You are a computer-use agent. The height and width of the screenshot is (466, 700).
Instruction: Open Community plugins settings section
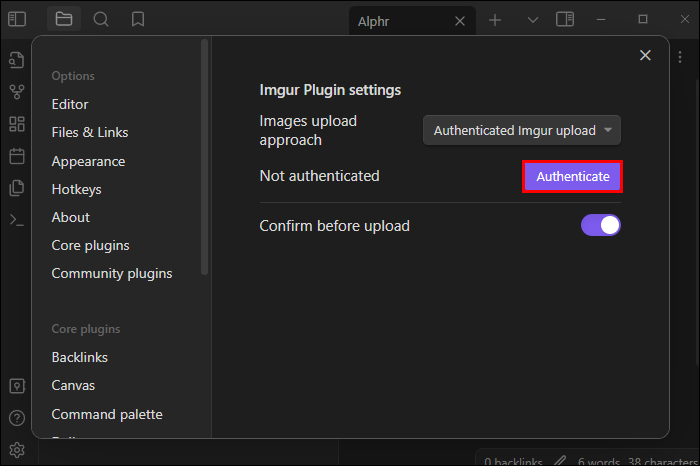[112, 273]
